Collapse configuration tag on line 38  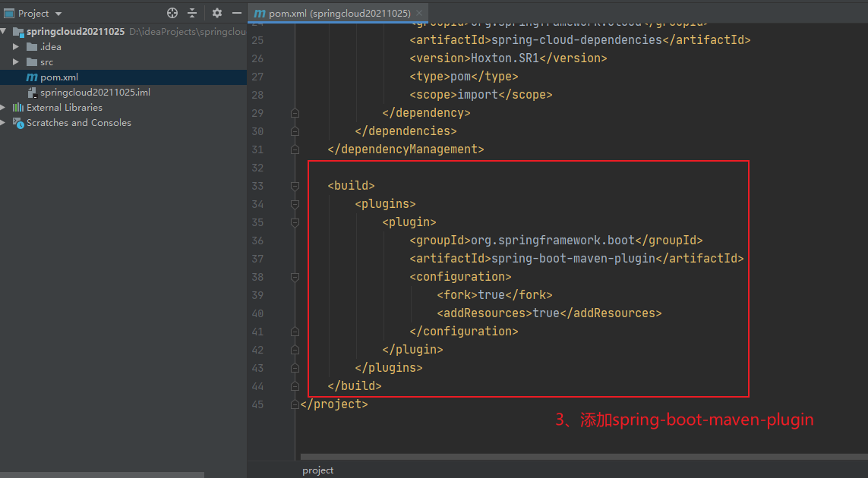pos(295,277)
